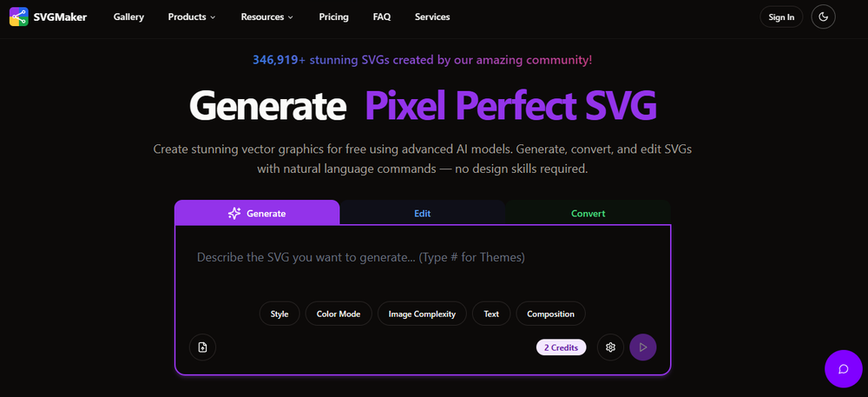Switch to the Convert tab

(x=588, y=213)
